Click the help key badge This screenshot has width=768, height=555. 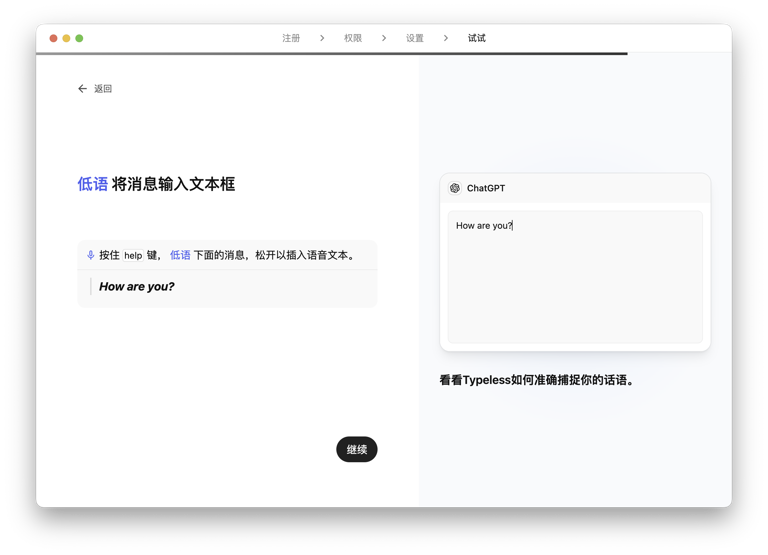coord(133,256)
